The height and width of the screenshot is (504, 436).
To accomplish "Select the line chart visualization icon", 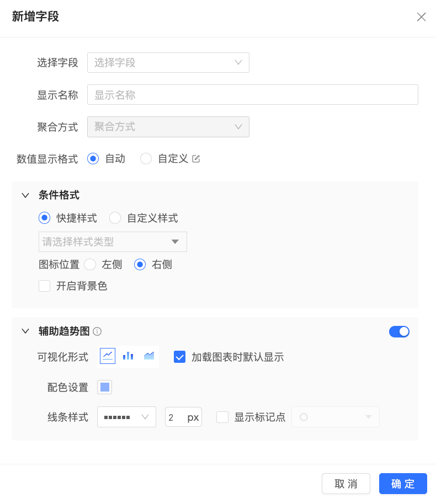I will pos(108,356).
